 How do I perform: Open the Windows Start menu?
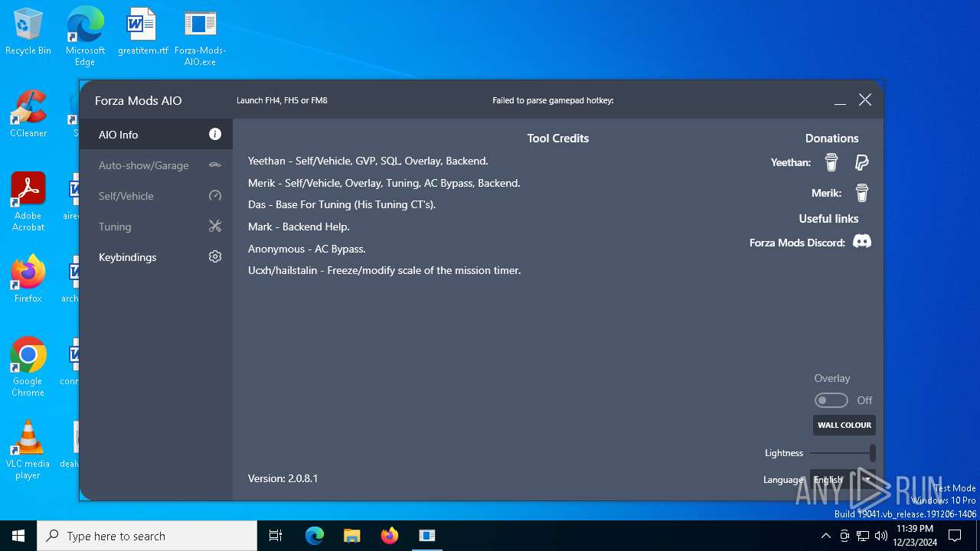[x=18, y=536]
